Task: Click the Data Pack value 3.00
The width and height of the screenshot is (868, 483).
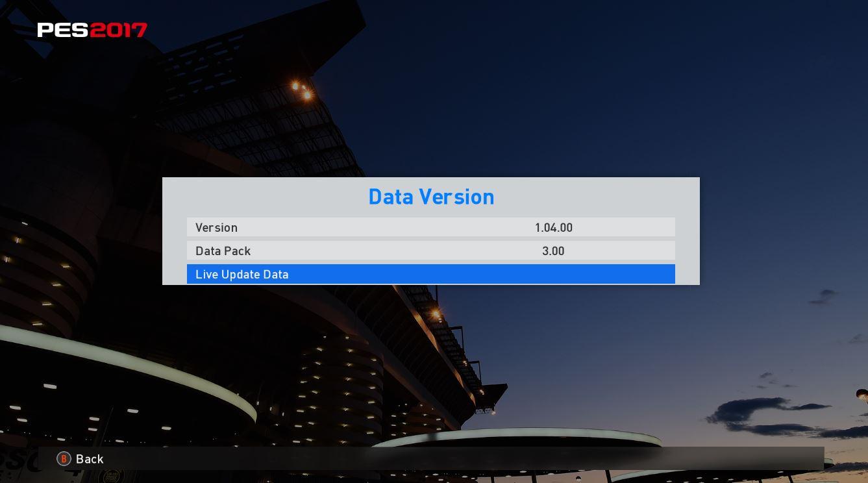Action: coord(553,251)
